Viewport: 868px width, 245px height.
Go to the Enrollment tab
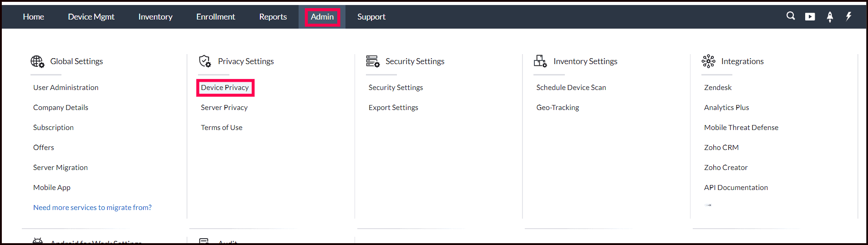pos(216,17)
